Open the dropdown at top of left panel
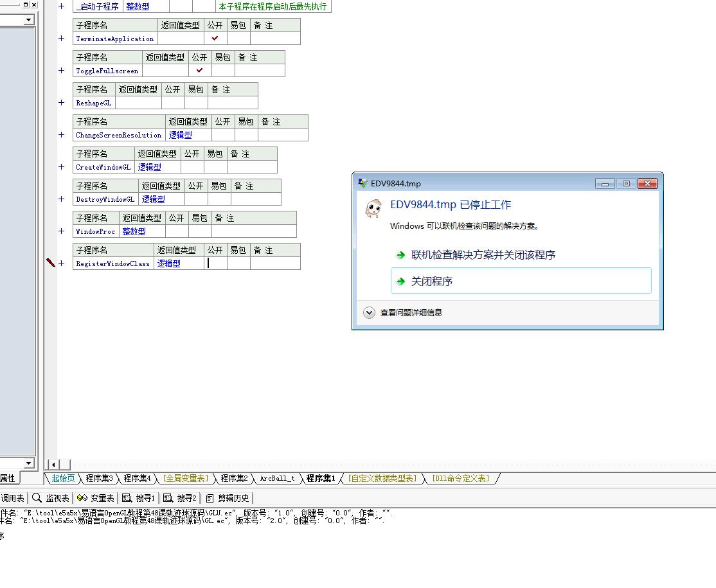This screenshot has width=716, height=588. 28,20
